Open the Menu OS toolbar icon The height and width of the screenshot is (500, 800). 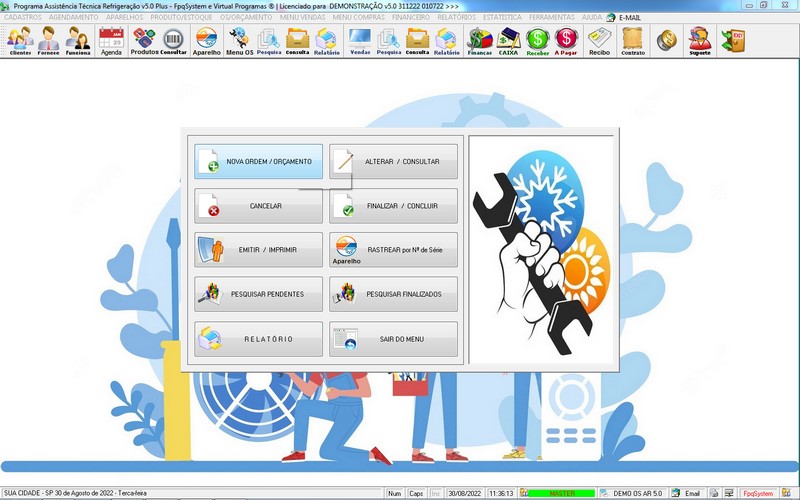tap(239, 41)
